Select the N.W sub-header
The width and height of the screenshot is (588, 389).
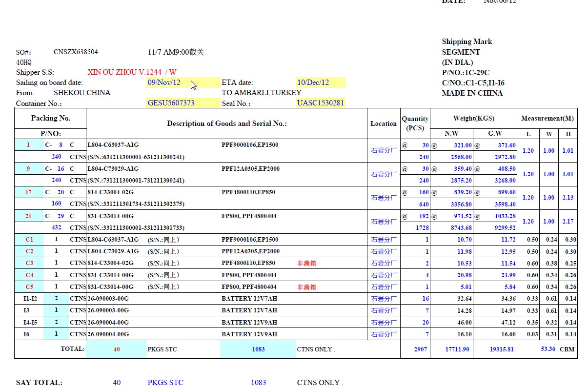451,133
